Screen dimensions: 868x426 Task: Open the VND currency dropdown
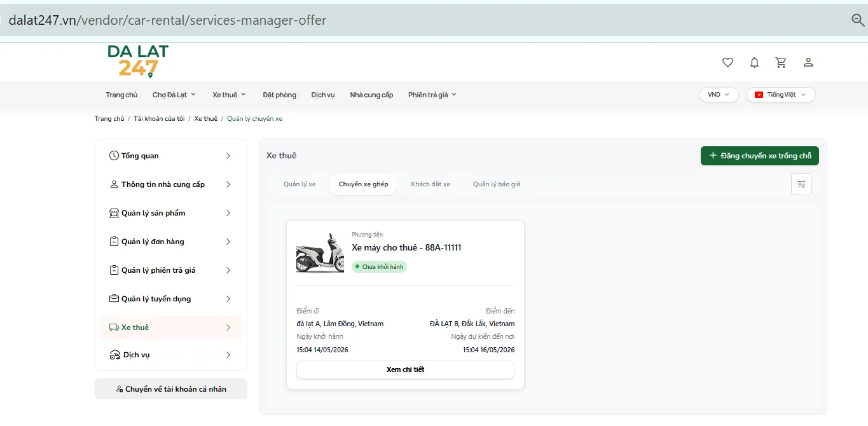[719, 95]
